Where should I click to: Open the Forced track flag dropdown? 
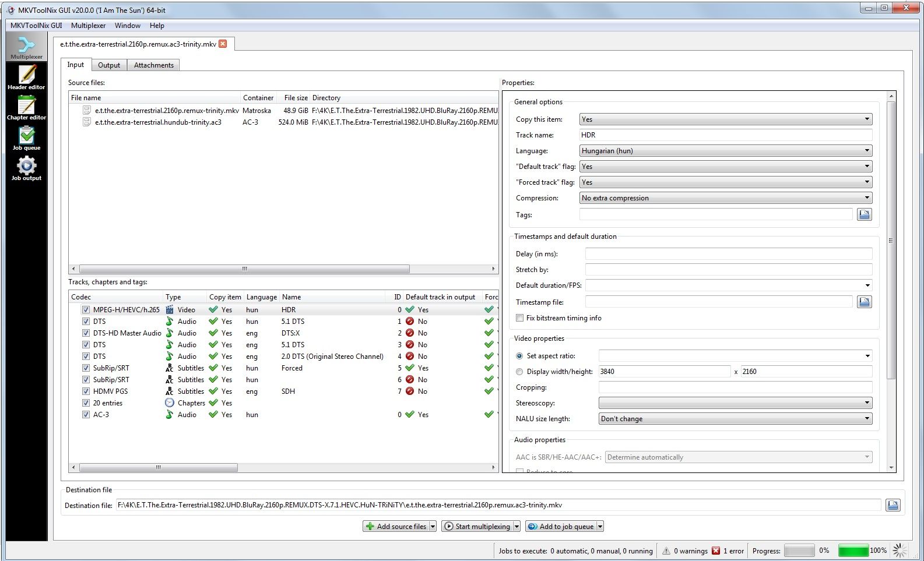click(x=726, y=182)
